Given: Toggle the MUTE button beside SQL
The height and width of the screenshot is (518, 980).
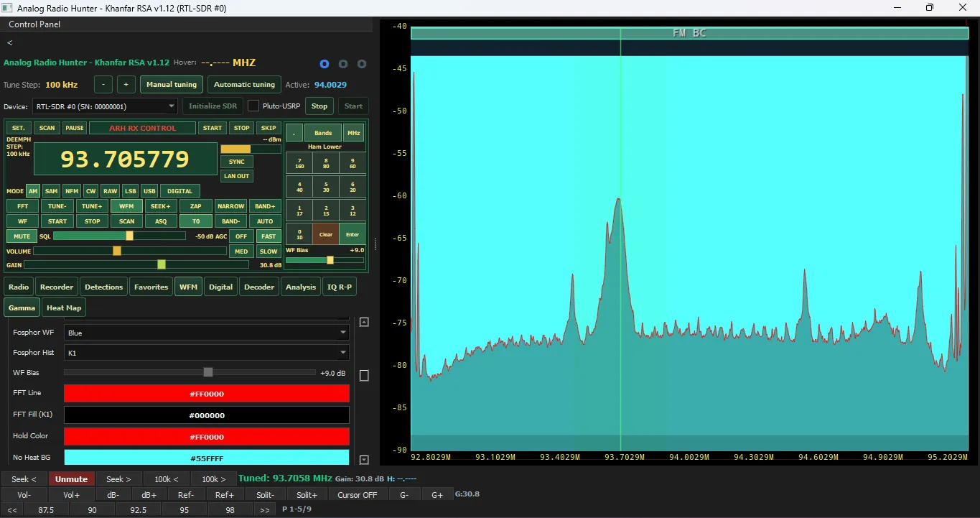Looking at the screenshot, I should 22,236.
